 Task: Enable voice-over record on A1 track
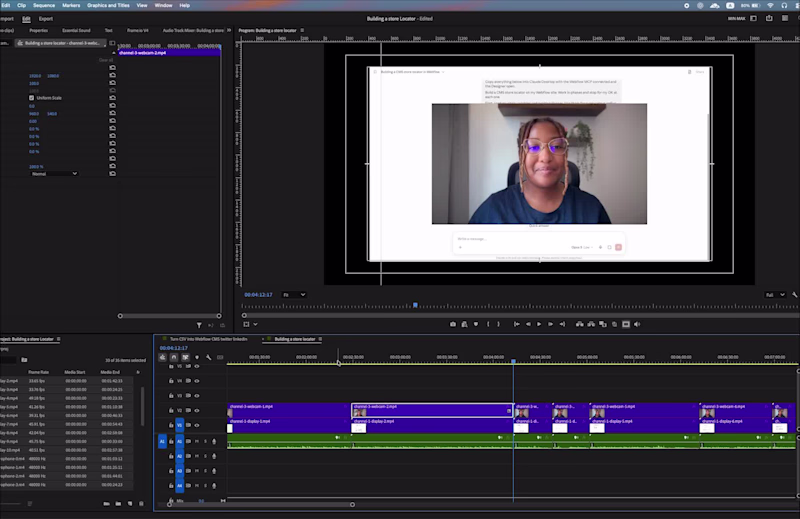pyautogui.click(x=214, y=441)
